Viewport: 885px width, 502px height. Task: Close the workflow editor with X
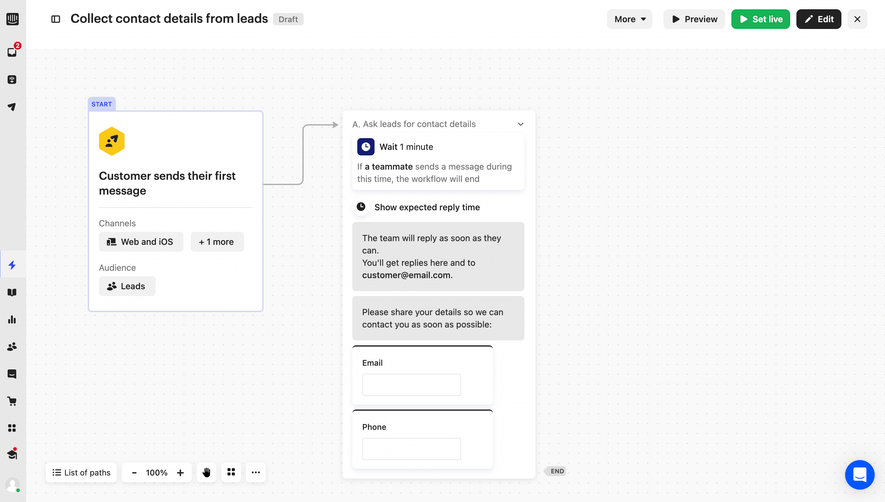(x=857, y=19)
